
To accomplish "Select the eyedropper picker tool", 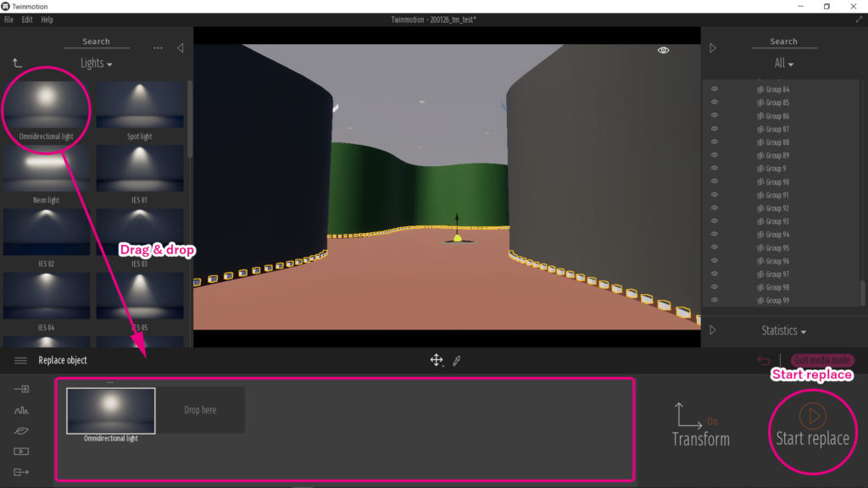I will point(457,360).
